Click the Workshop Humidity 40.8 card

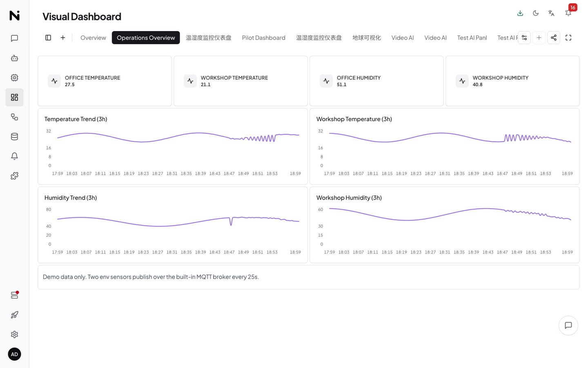[x=512, y=81]
